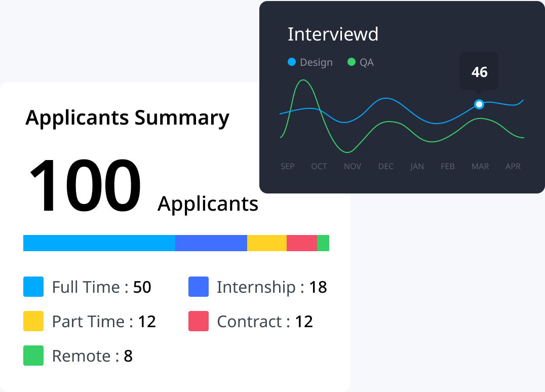Click the blue Full Time legend swatch
The image size is (545, 392).
pyautogui.click(x=33, y=287)
